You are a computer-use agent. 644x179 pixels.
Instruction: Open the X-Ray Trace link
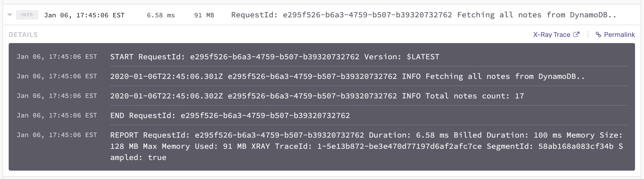pyautogui.click(x=552, y=35)
